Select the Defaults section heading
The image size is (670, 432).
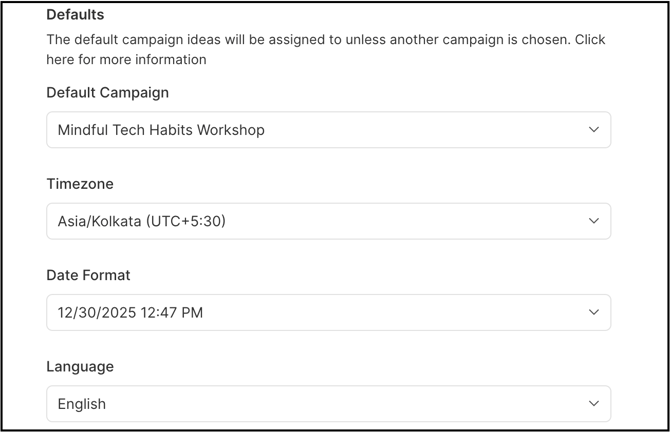(x=75, y=15)
